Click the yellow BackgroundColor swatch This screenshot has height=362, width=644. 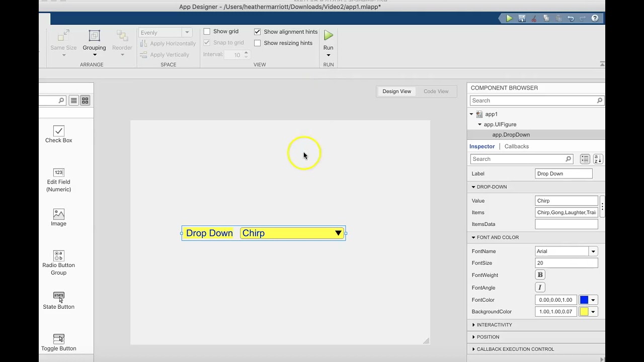pos(584,312)
